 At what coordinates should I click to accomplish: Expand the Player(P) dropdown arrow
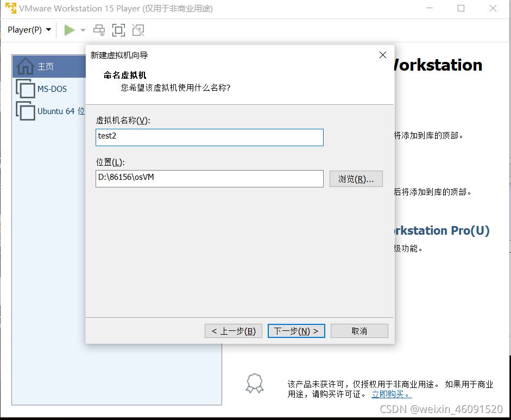pos(48,30)
